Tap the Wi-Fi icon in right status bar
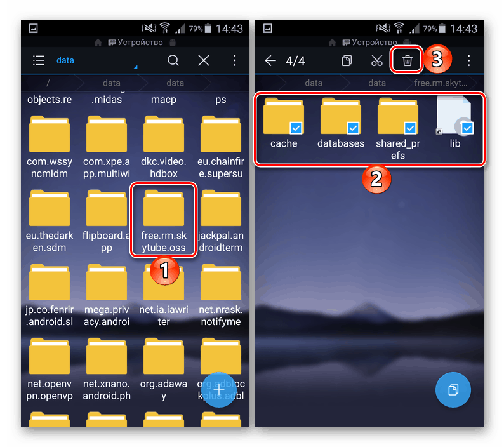The image size is (504, 447). 399,28
